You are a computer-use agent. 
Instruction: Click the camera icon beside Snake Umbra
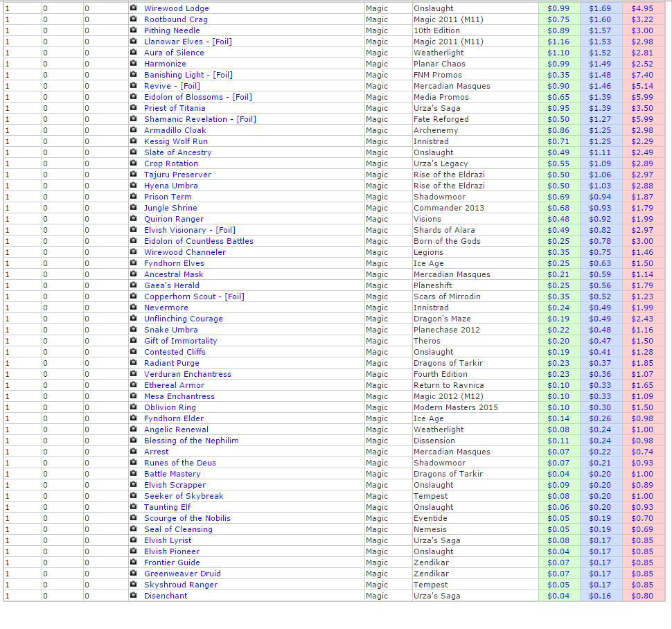133,329
